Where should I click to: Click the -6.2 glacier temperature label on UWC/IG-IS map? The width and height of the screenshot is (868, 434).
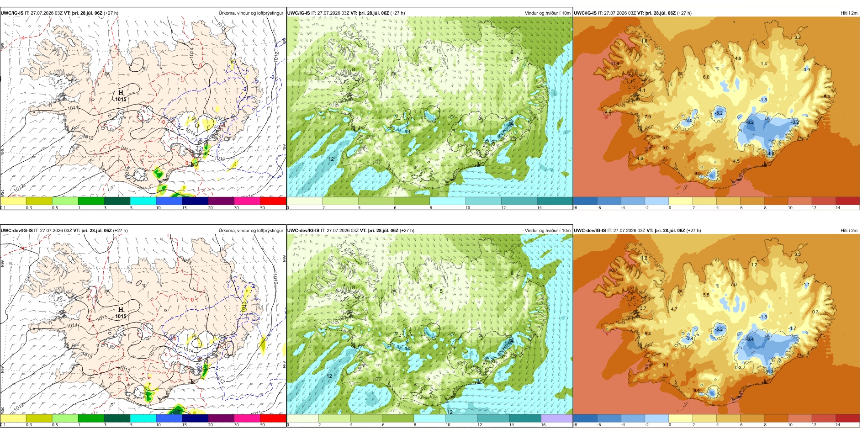point(750,122)
